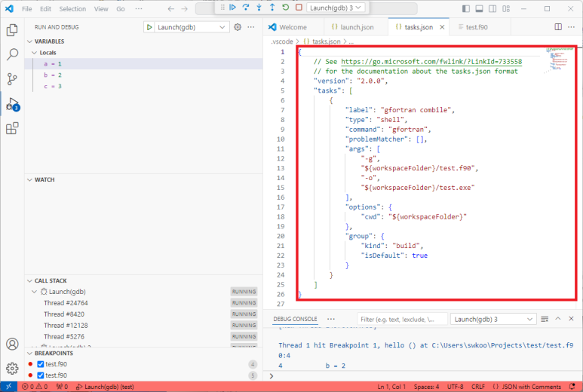This screenshot has height=392, width=583.
Task: Go forward in navigation history
Action: coord(185,9)
